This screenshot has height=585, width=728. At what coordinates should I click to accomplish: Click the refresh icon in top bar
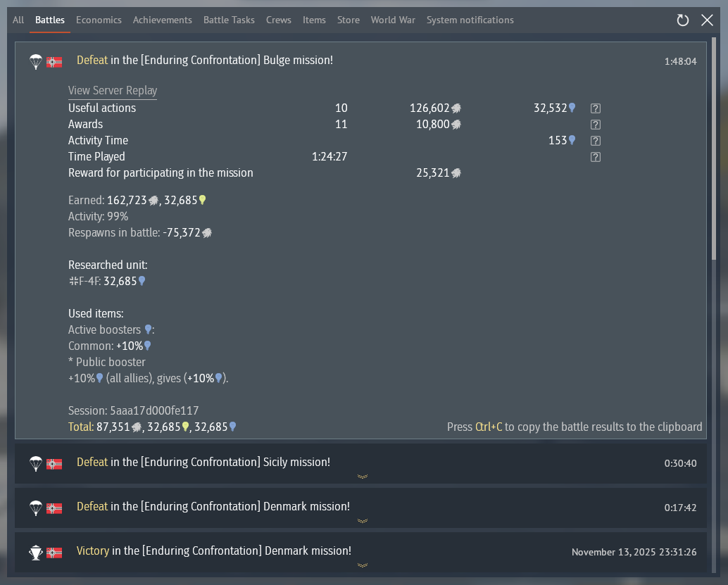click(x=682, y=20)
